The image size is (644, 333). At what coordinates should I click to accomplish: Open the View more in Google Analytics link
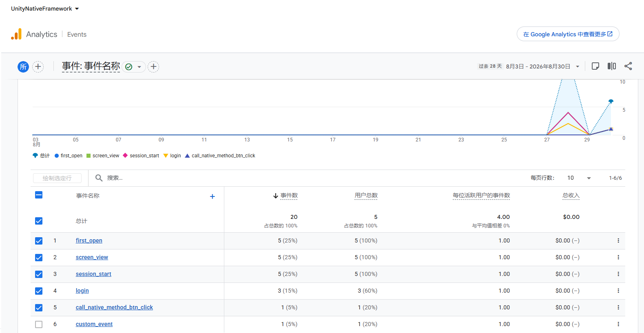coord(568,34)
